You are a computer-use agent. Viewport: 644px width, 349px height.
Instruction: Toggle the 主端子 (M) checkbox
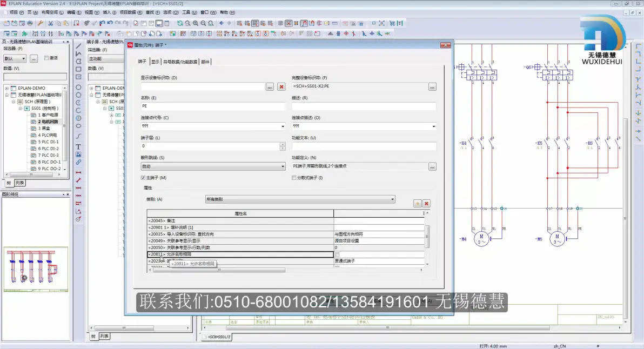click(143, 178)
